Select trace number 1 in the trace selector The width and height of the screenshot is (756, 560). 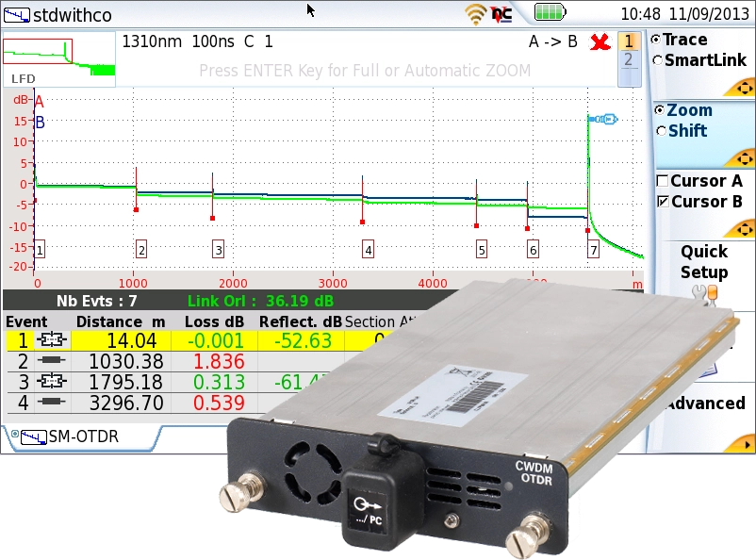[x=629, y=41]
